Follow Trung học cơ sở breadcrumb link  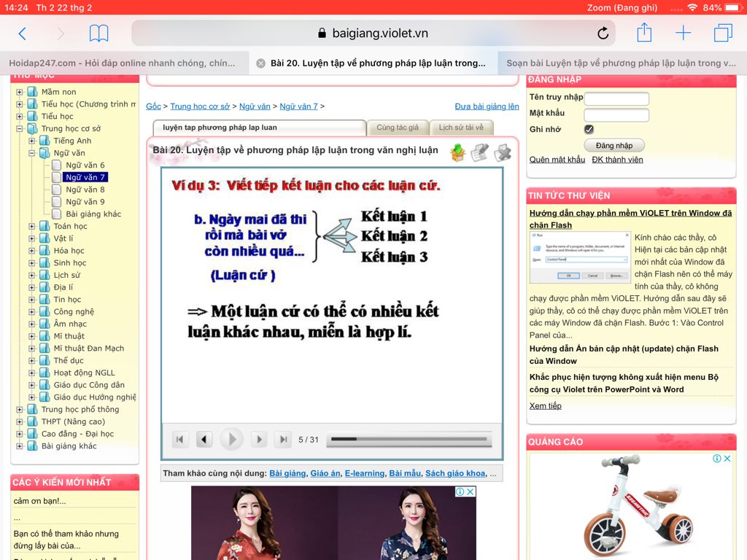[200, 106]
